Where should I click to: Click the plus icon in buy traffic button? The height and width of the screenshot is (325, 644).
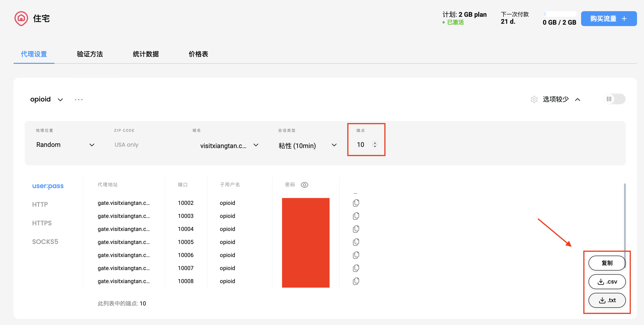[624, 18]
